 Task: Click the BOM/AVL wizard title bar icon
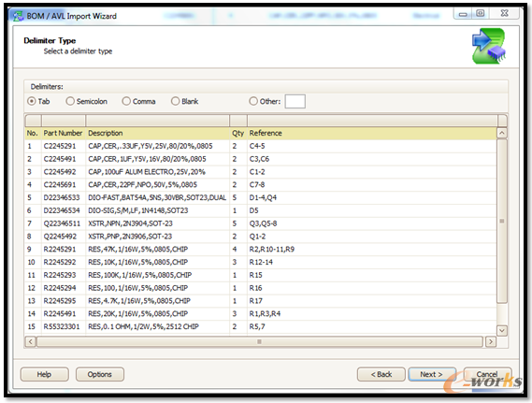(x=17, y=16)
